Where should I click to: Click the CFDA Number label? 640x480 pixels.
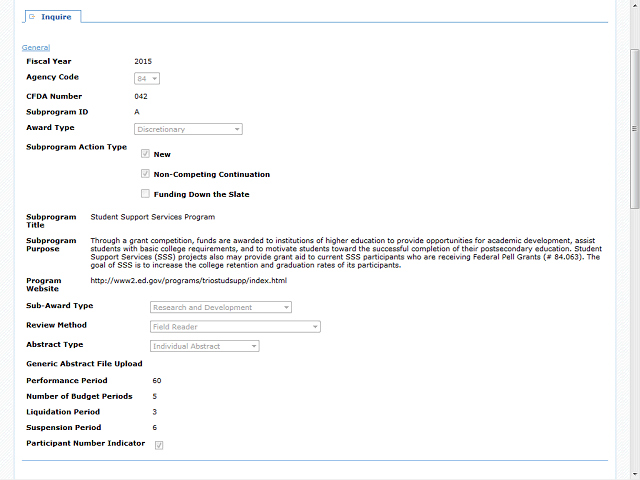coord(54,96)
